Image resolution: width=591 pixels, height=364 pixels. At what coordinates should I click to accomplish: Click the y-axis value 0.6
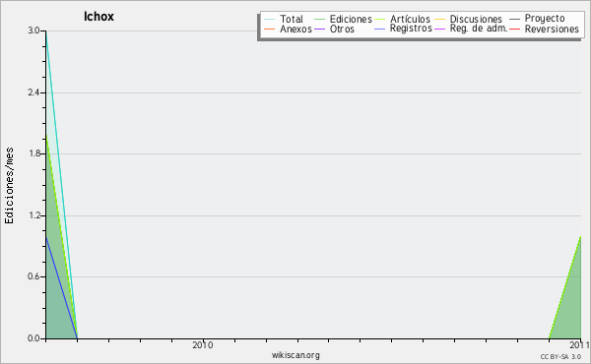[33, 276]
